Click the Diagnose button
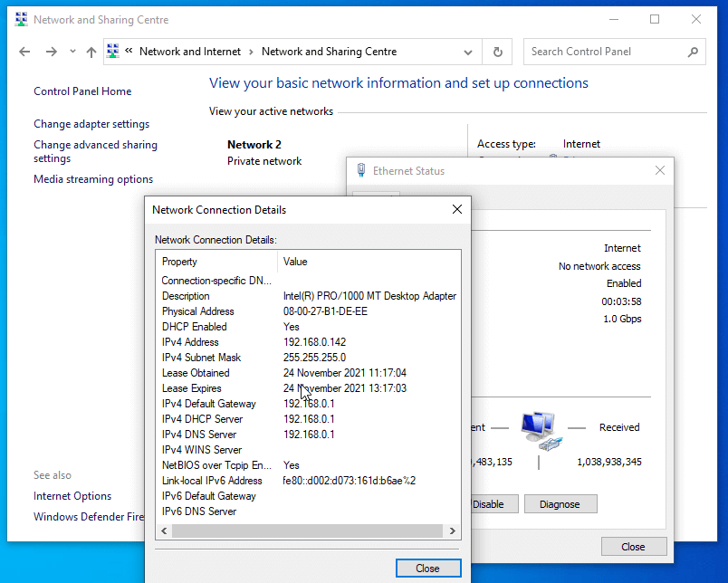 pyautogui.click(x=561, y=504)
